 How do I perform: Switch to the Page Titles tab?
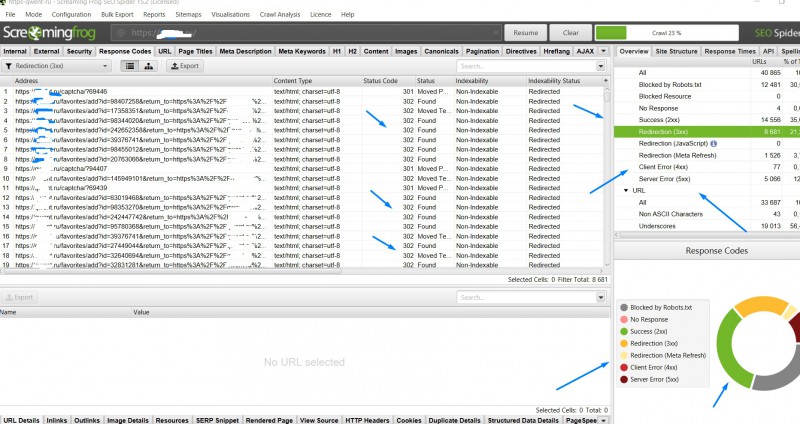195,51
